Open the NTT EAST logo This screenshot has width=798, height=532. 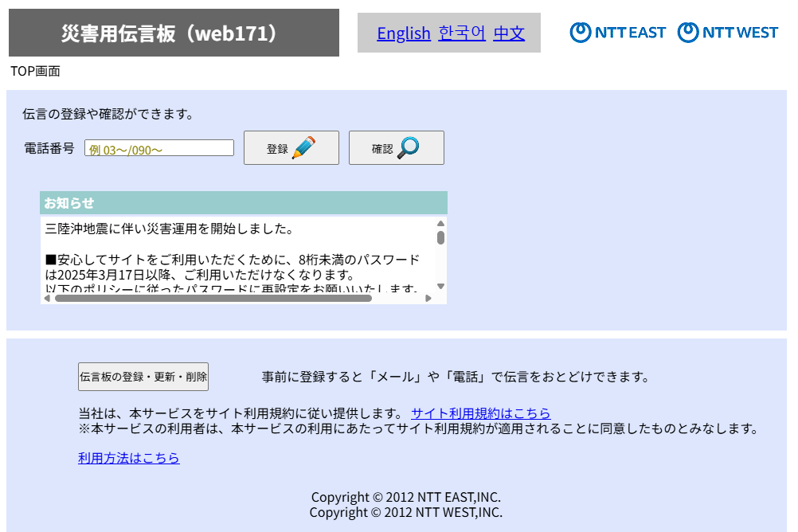(x=617, y=33)
